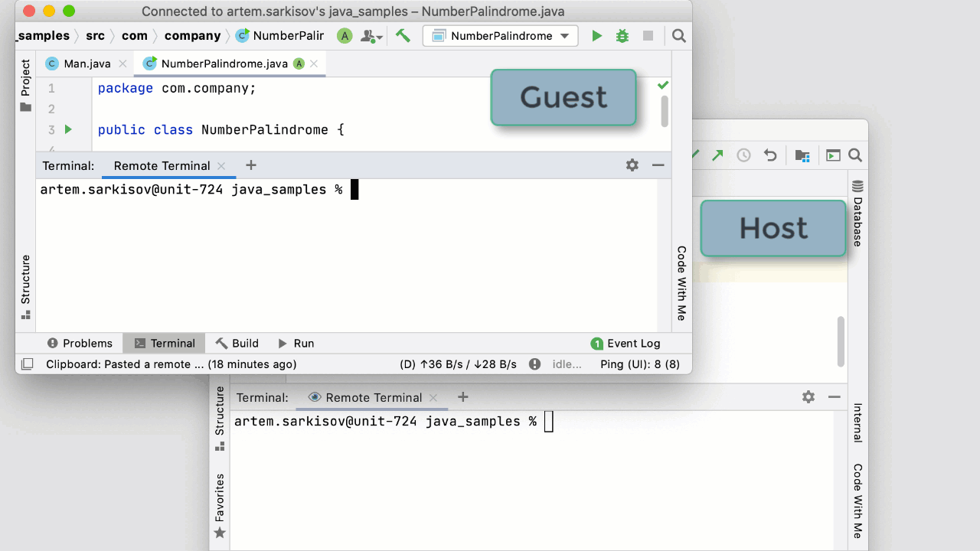Open the Internal tool window in Host
This screenshot has height=551, width=980.
click(x=857, y=422)
